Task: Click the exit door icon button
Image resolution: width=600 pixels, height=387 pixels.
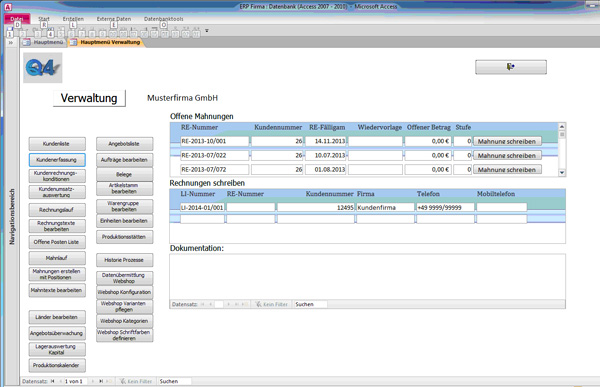Action: tap(511, 67)
